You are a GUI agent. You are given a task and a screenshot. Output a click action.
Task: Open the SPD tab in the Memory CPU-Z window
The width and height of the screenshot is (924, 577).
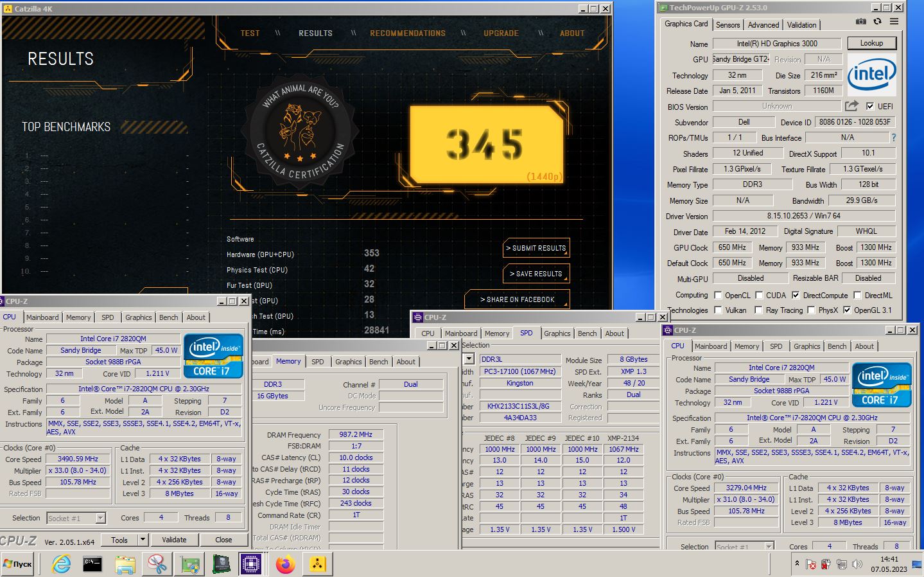click(317, 362)
